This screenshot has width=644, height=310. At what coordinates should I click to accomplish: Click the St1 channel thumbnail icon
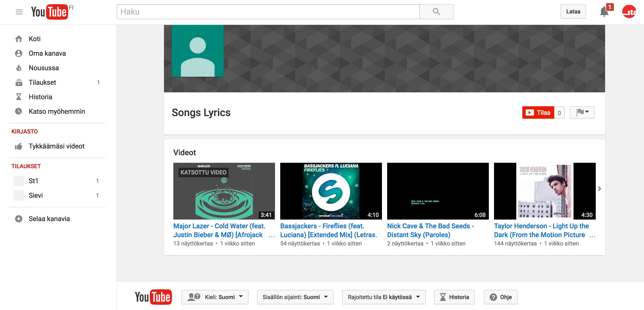pos(19,181)
